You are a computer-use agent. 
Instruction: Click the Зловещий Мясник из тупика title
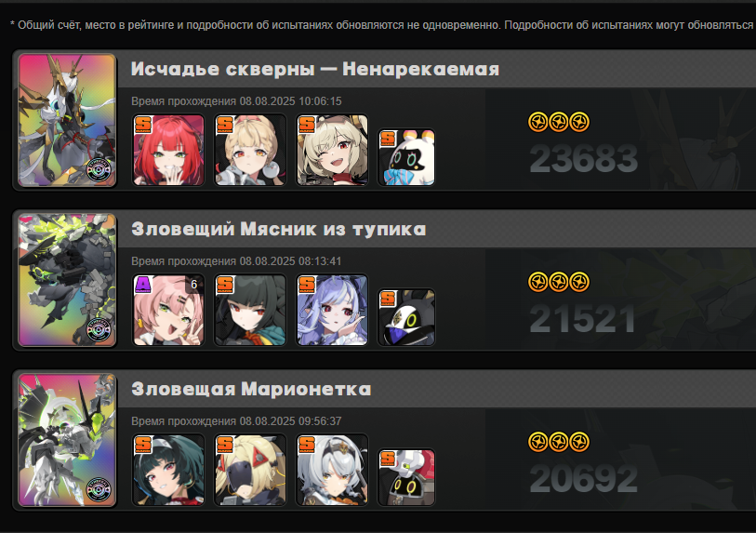279,229
